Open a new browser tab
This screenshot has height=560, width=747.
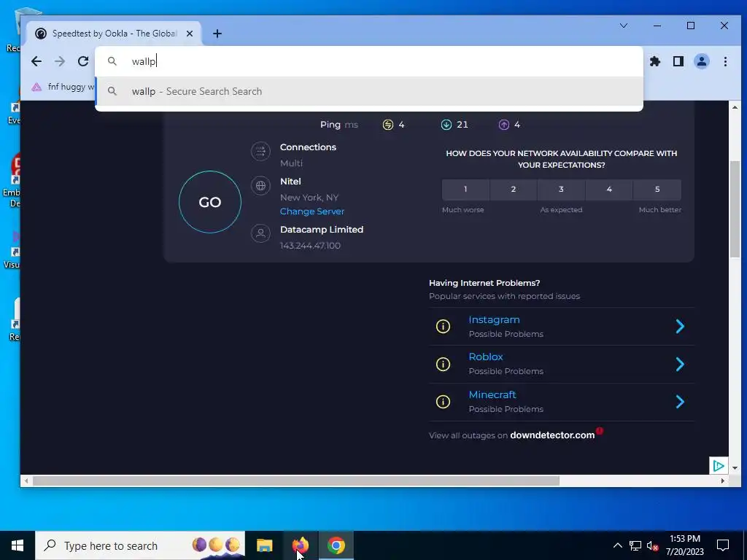click(x=217, y=34)
